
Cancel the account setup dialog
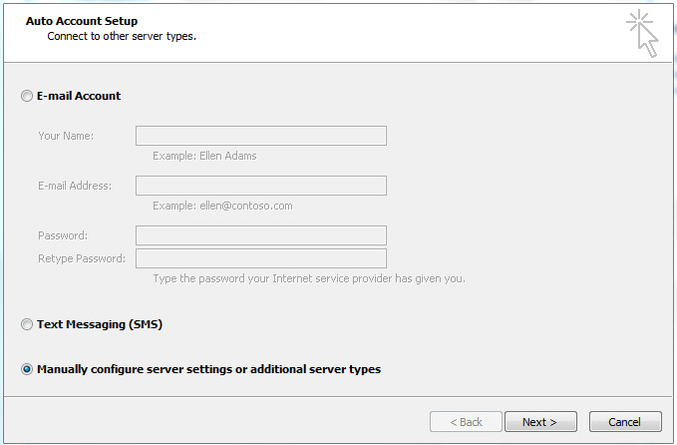[x=625, y=422]
